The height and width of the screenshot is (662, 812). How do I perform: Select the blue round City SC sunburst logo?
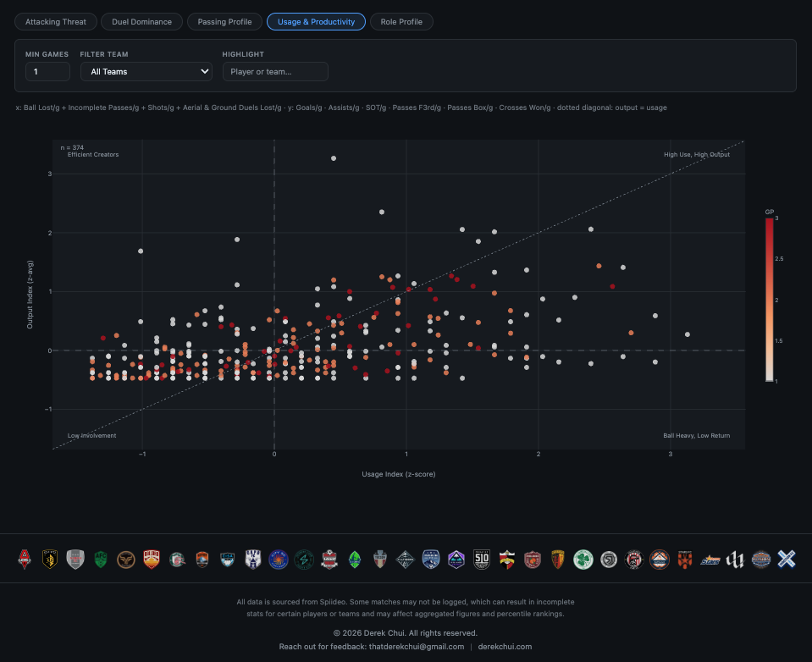click(x=278, y=560)
